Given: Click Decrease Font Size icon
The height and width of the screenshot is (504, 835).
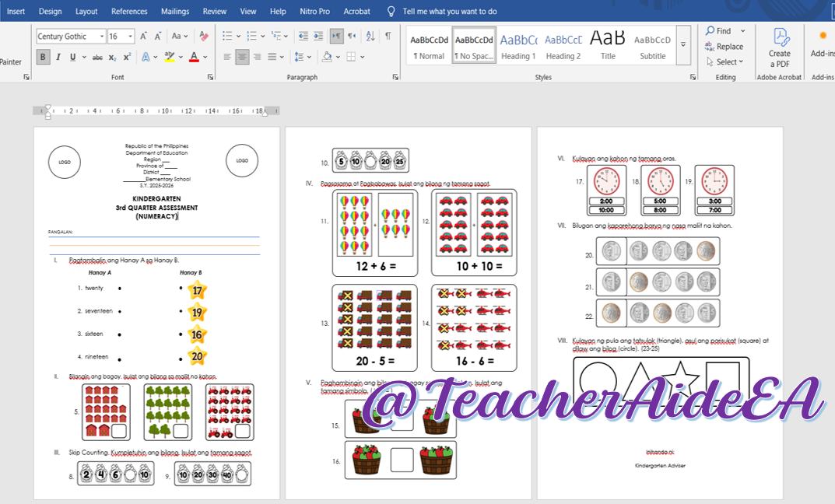Looking at the screenshot, I should (158, 37).
